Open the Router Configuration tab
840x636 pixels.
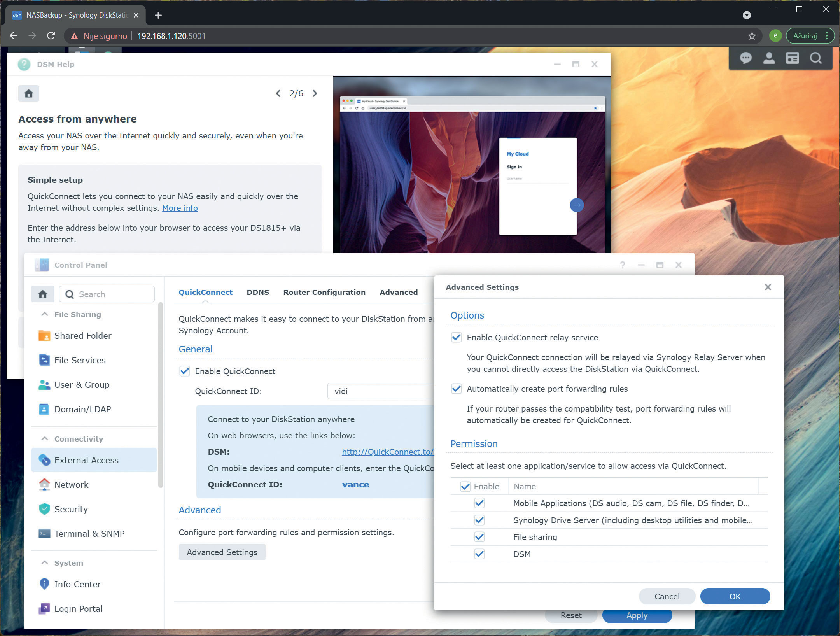324,292
